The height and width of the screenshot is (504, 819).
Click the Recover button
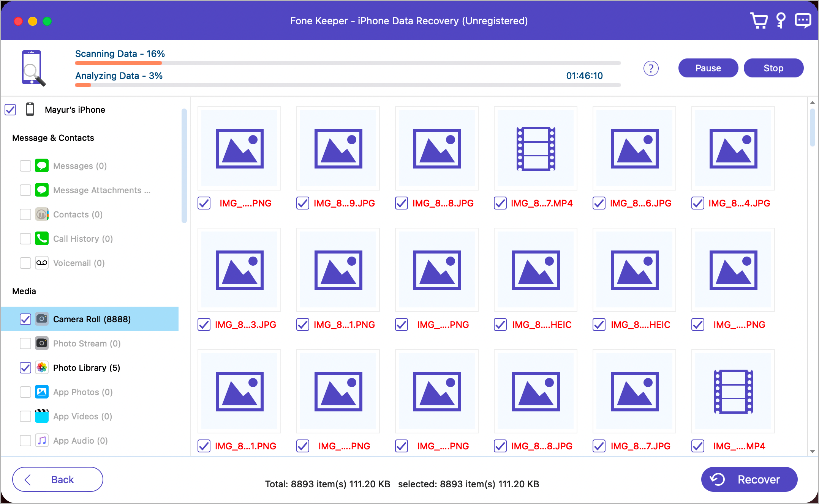(x=749, y=479)
